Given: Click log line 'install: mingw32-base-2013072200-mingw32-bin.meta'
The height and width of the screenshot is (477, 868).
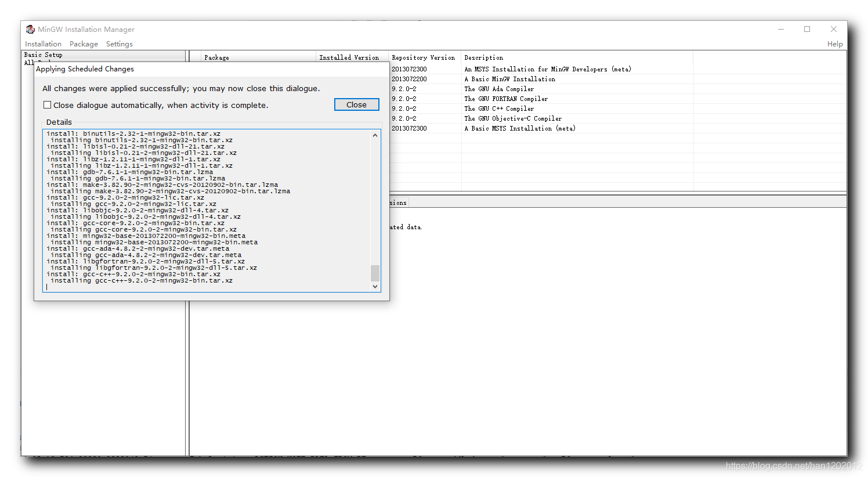Looking at the screenshot, I should (x=146, y=236).
